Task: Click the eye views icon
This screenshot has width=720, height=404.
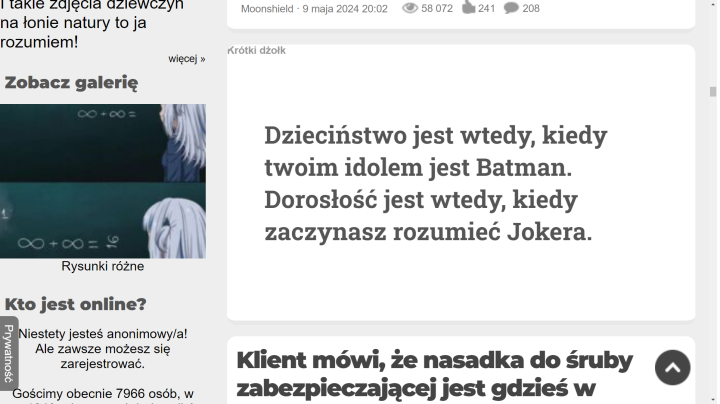Action: (x=409, y=8)
